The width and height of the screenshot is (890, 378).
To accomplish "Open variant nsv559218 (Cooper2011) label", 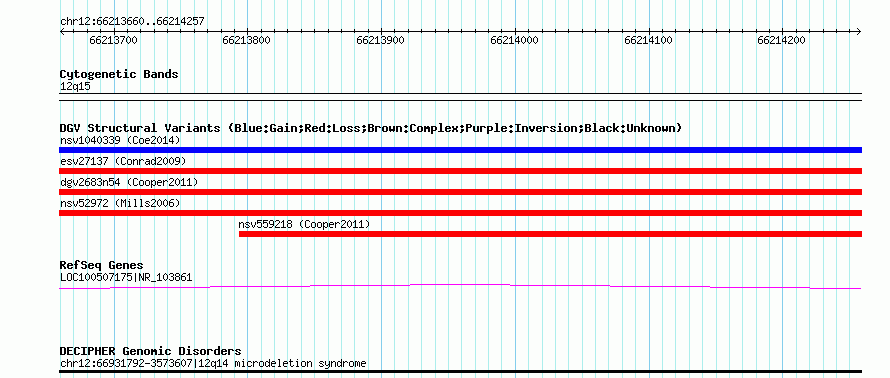I will tap(304, 224).
